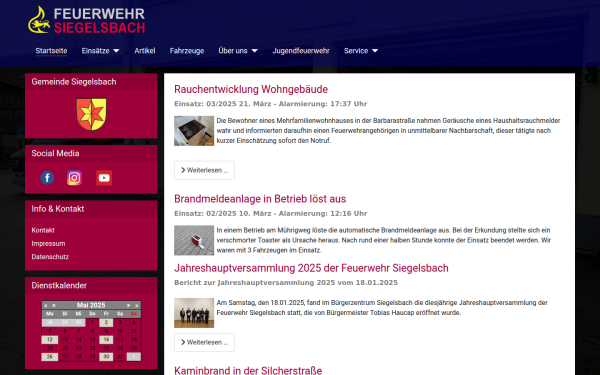Click Weiterlesen under Rauchentwicklung Wohngebäude
This screenshot has height=375, width=600.
click(x=204, y=170)
